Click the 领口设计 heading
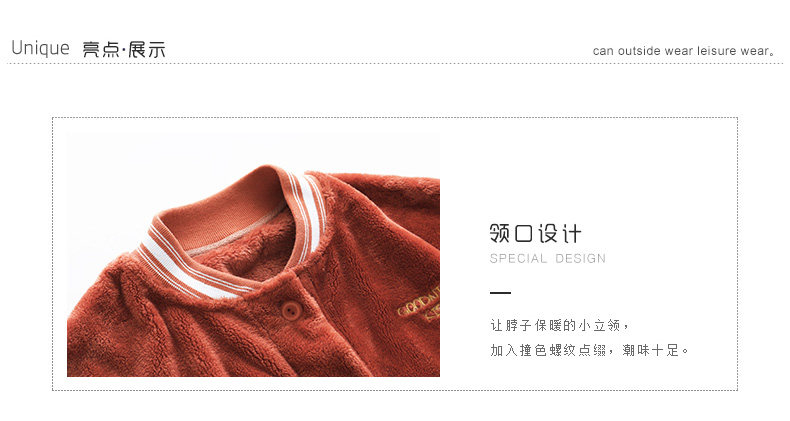 point(535,234)
